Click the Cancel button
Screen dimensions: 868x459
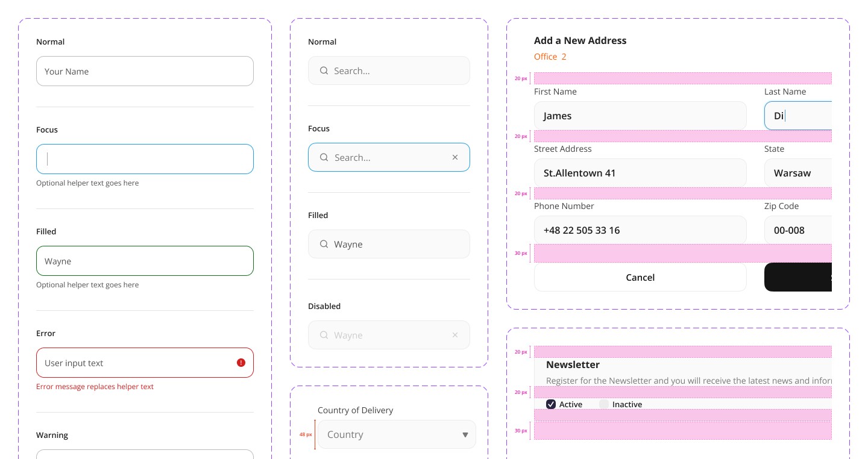[x=640, y=277]
